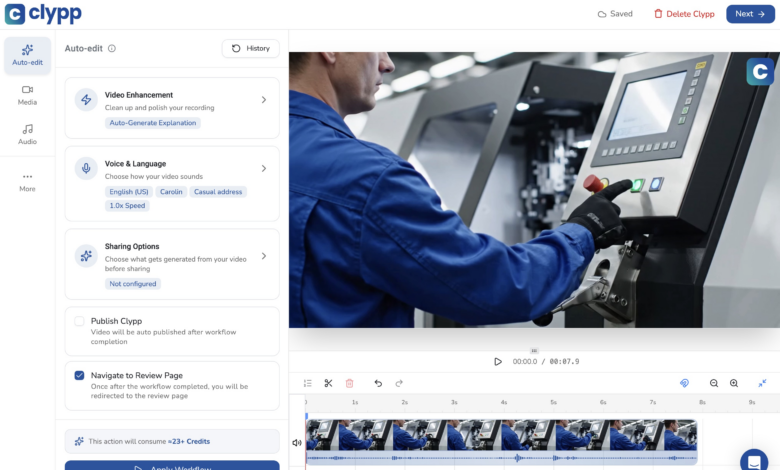Click the timeline list view icon
The height and width of the screenshot is (470, 780).
(307, 383)
